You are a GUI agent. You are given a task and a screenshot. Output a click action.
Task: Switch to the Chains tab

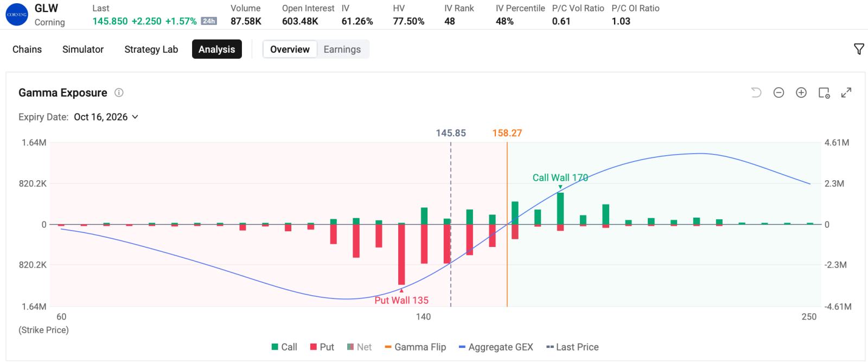coord(27,49)
